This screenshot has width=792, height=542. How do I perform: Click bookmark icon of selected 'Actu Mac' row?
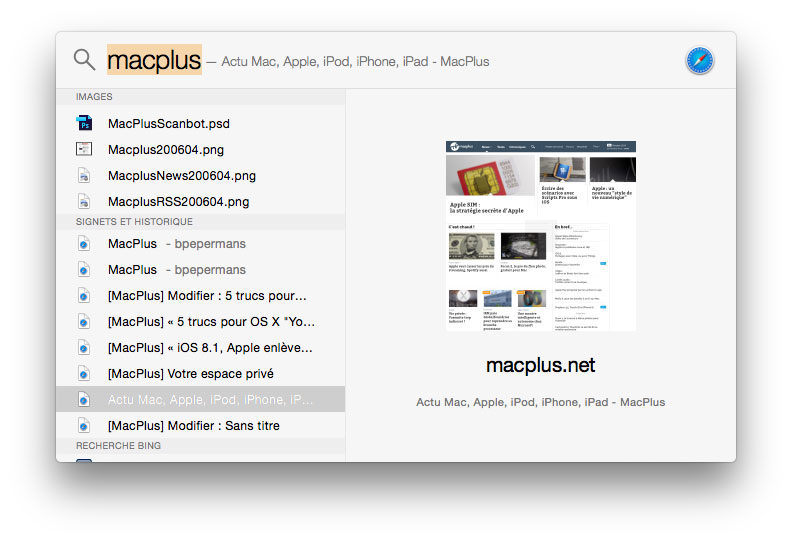point(84,400)
